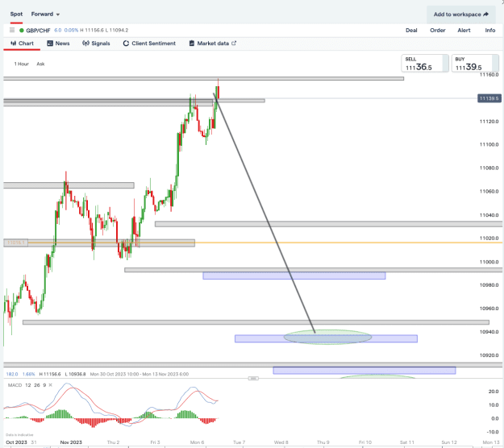The height and width of the screenshot is (448, 504).
Task: Click the Client Sentiment circular icon
Action: (x=126, y=44)
